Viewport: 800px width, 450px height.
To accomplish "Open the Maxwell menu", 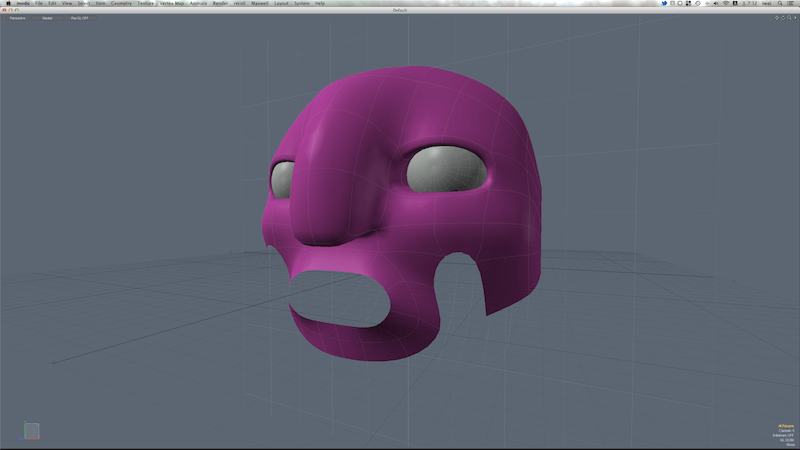I will (x=260, y=3).
